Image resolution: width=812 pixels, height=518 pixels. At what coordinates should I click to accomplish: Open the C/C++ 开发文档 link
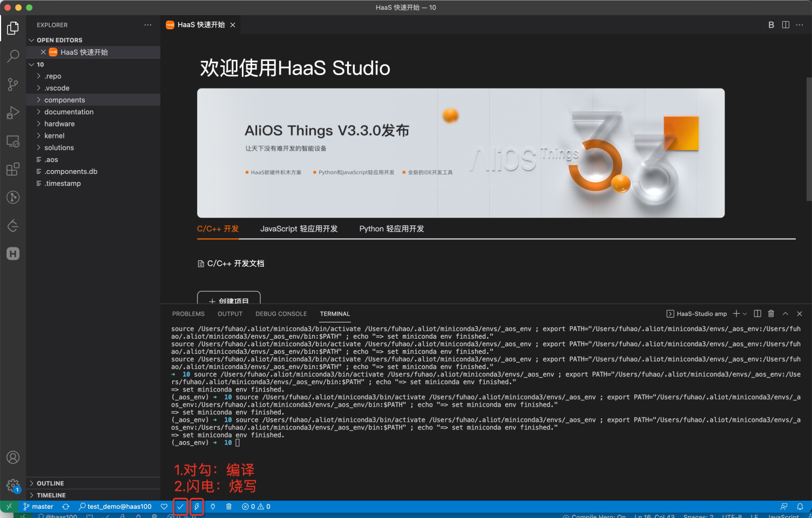(231, 264)
